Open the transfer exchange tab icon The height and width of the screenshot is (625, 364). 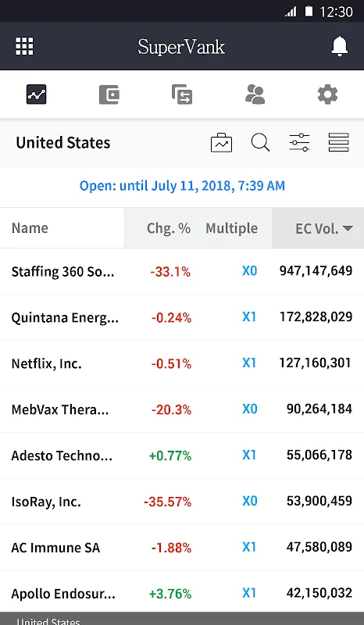pos(182,95)
